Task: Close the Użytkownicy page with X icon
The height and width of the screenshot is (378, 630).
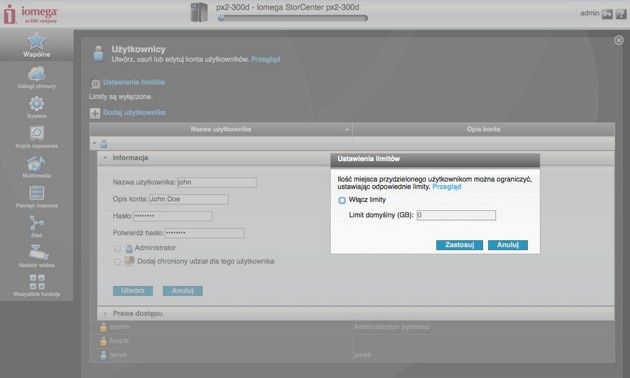Action: (619, 40)
